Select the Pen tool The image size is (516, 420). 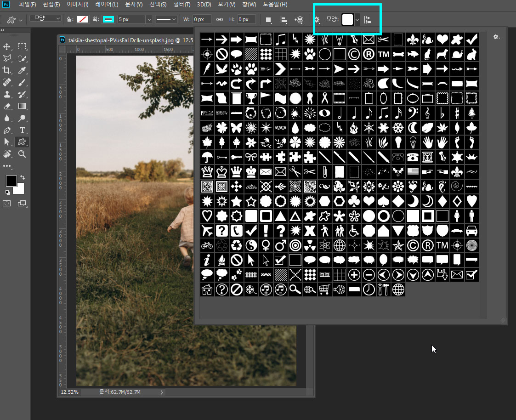(7, 130)
